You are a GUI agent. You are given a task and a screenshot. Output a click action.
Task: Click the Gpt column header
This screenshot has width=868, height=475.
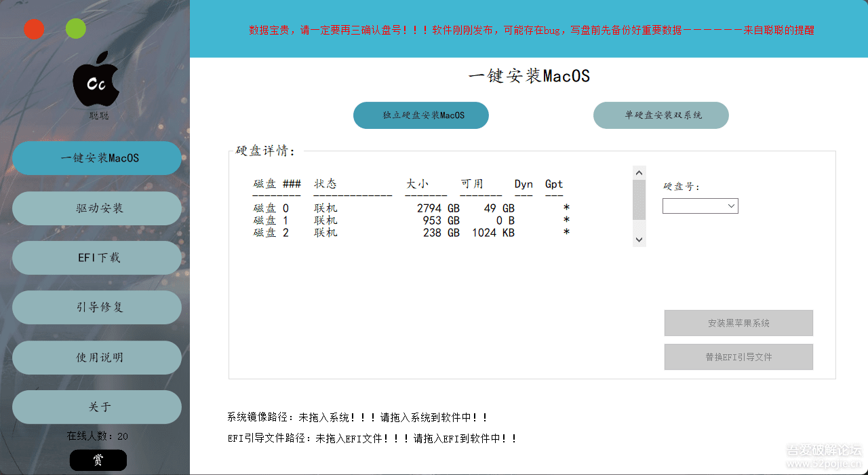tap(554, 184)
